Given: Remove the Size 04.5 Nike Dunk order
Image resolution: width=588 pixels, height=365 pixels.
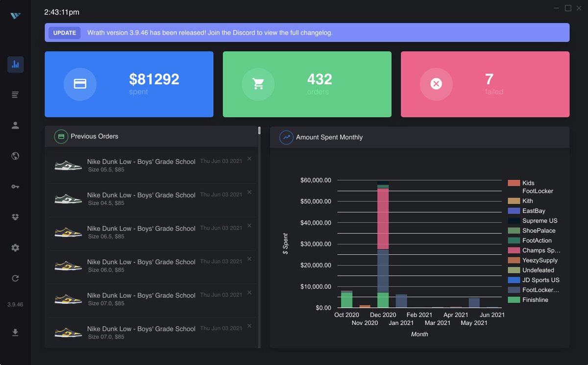Looking at the screenshot, I should click(x=249, y=192).
